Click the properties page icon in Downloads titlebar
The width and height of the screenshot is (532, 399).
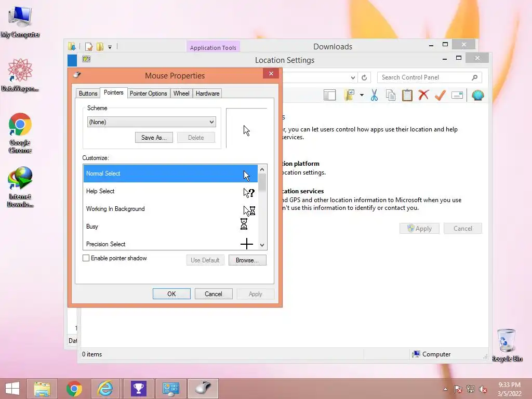(x=89, y=46)
